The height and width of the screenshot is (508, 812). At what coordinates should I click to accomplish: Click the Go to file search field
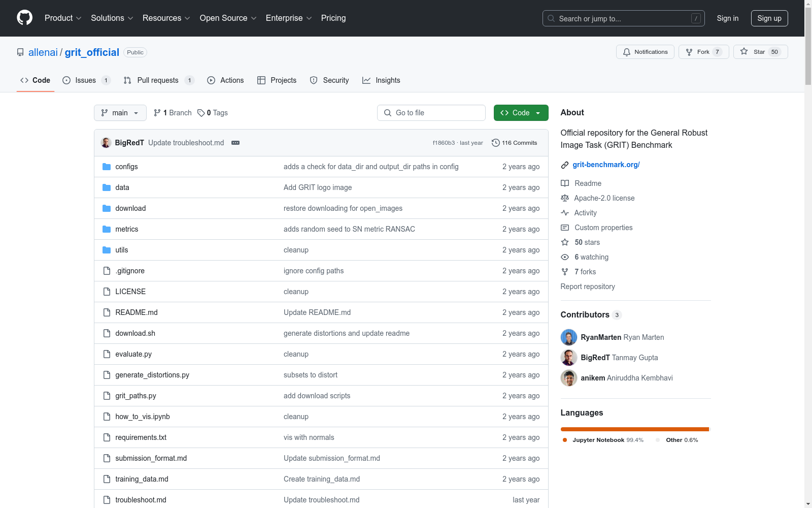[431, 113]
